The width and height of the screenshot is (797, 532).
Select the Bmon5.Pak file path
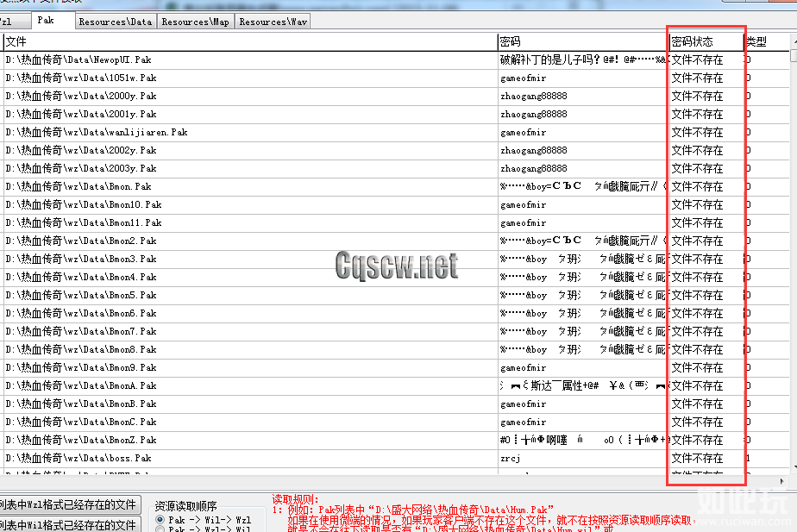[x=81, y=295]
